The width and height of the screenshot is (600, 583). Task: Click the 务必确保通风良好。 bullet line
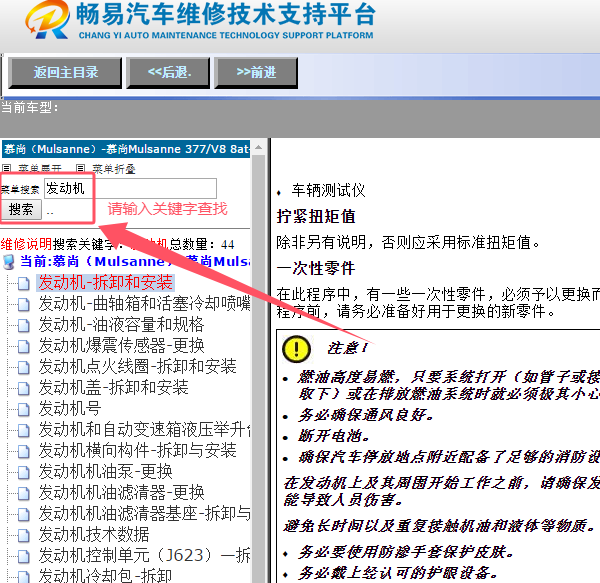pos(366,415)
